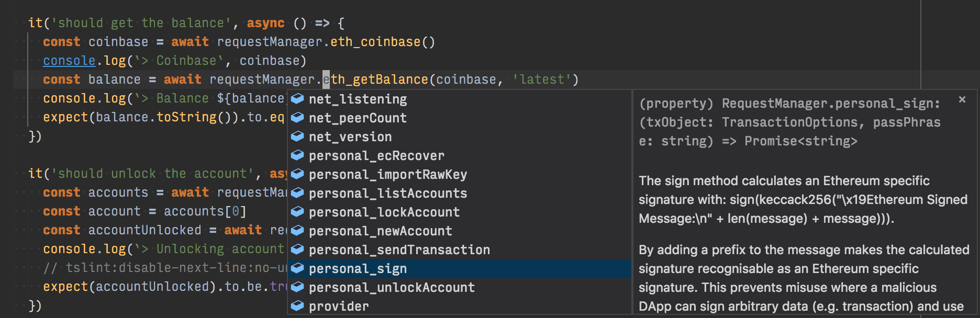980x318 pixels.
Task: Click the cube icon beside personal_listAccounts
Action: (x=297, y=193)
